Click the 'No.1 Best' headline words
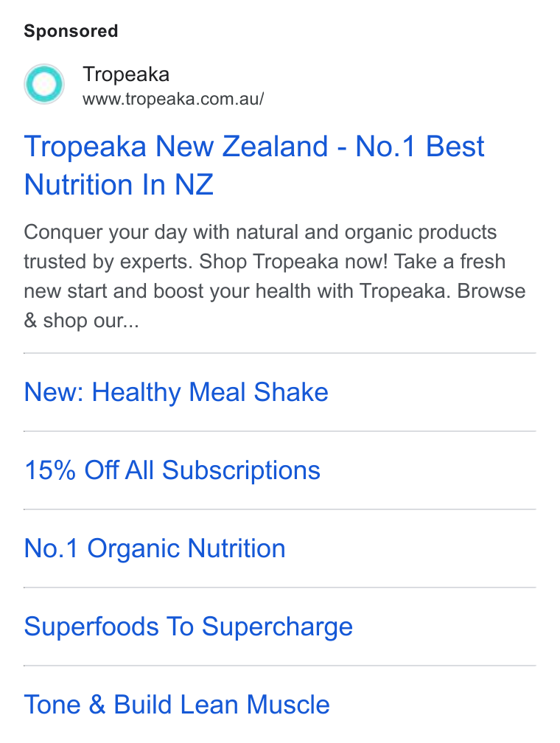 [420, 146]
